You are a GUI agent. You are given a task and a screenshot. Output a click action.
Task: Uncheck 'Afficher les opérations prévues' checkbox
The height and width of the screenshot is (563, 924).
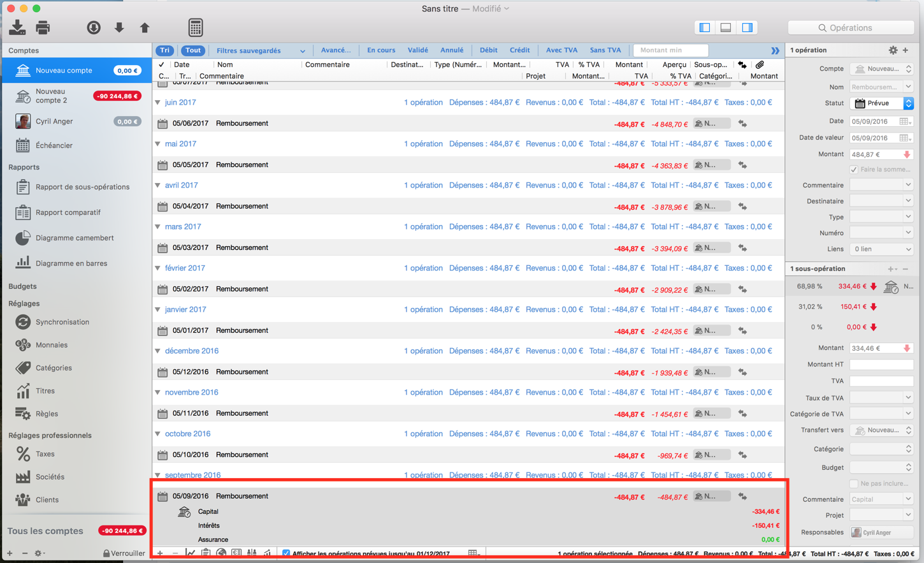coord(286,553)
